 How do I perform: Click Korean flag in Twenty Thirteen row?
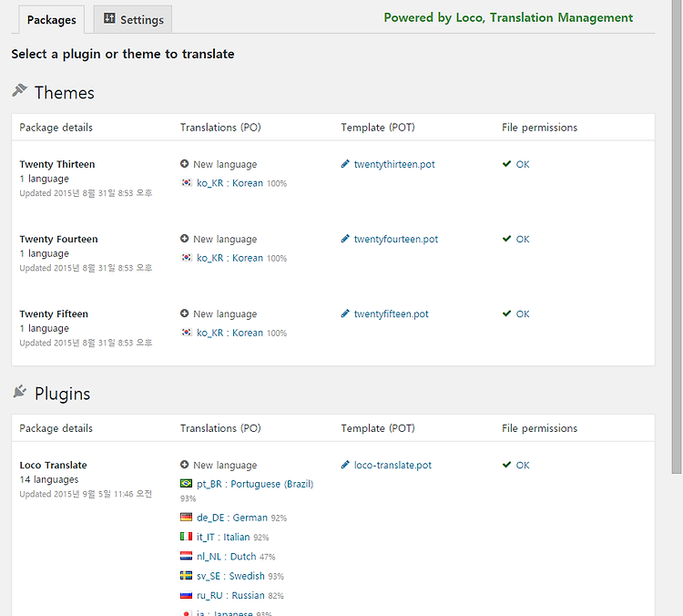tap(187, 182)
